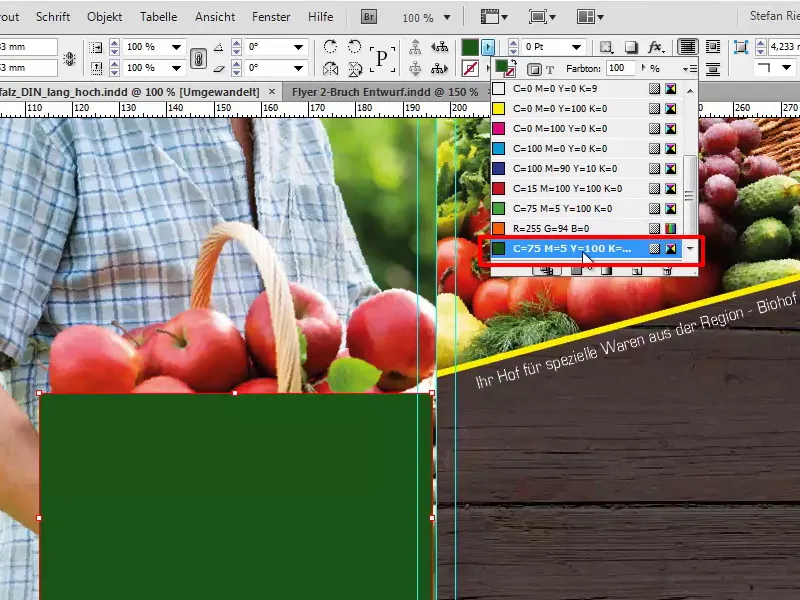Open the corner shape dropdown
Viewport: 800px width, 600px height.
coord(786,67)
